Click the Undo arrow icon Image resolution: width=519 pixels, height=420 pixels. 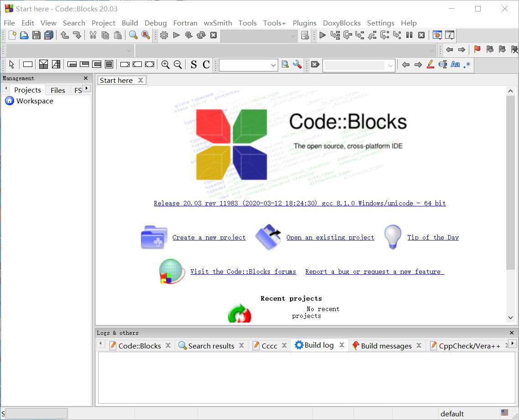(65, 35)
